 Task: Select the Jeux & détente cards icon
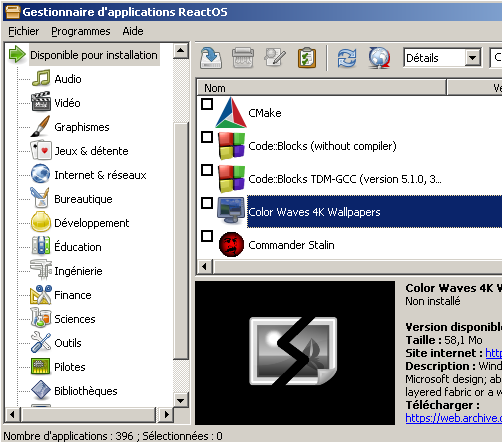pyautogui.click(x=41, y=150)
